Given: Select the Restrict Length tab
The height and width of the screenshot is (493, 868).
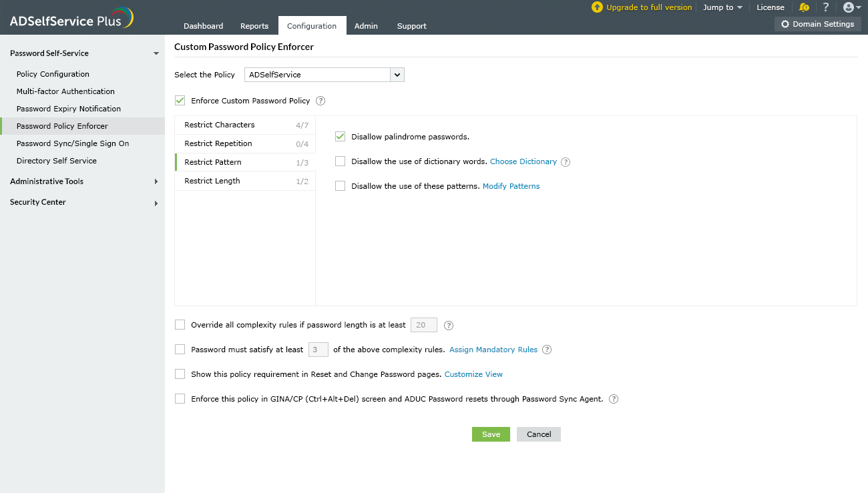Looking at the screenshot, I should [x=245, y=181].
